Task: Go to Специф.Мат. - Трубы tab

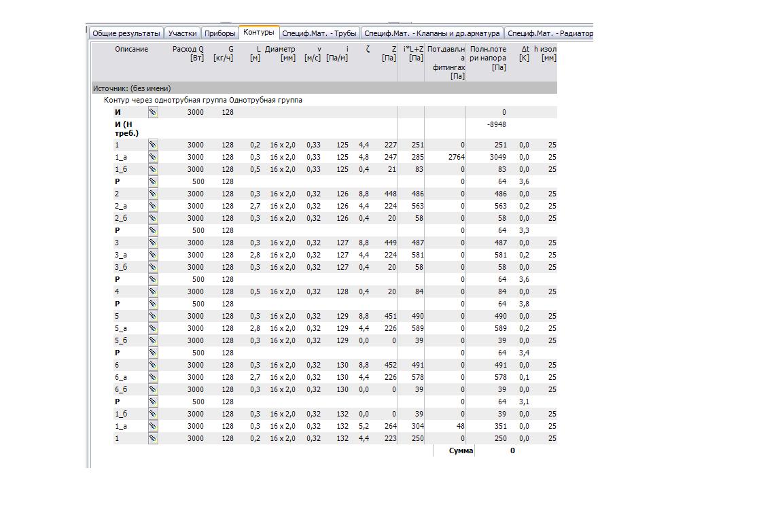Action: (x=319, y=33)
